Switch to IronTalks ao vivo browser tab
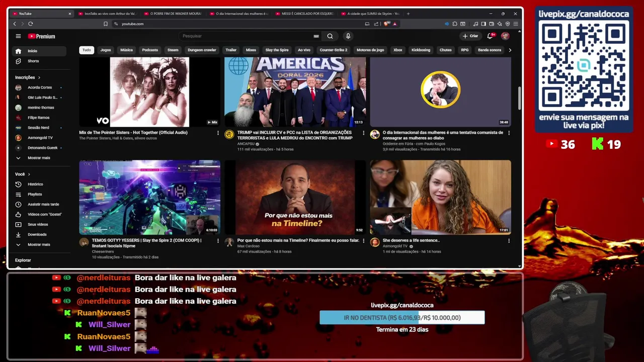 coord(107,14)
